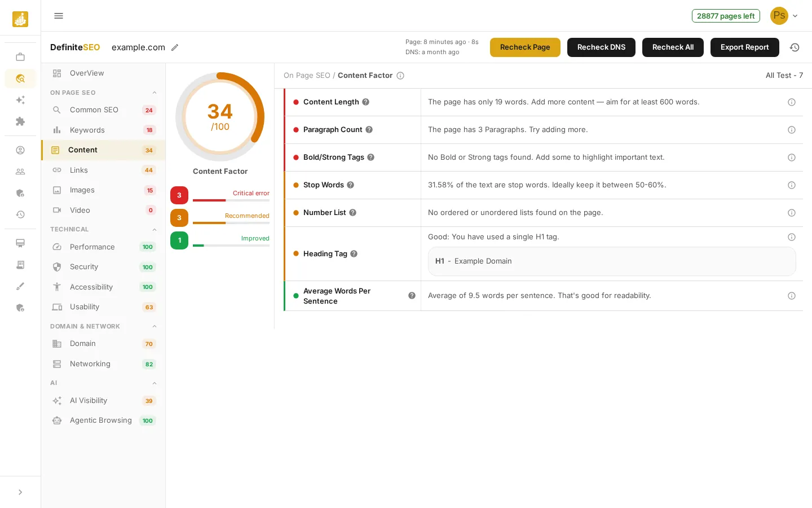812x508 pixels.
Task: Click the info icon beside the Content Factor breadcrumb
Action: click(x=400, y=76)
